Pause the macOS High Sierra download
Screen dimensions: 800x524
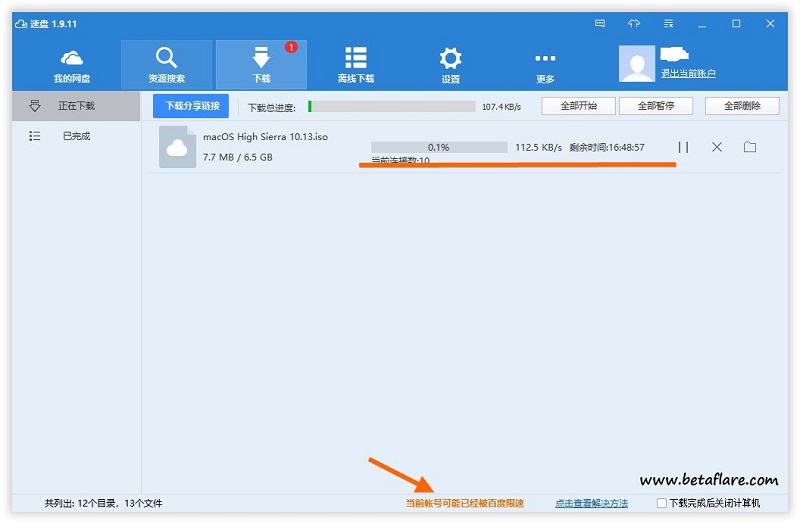(x=683, y=147)
